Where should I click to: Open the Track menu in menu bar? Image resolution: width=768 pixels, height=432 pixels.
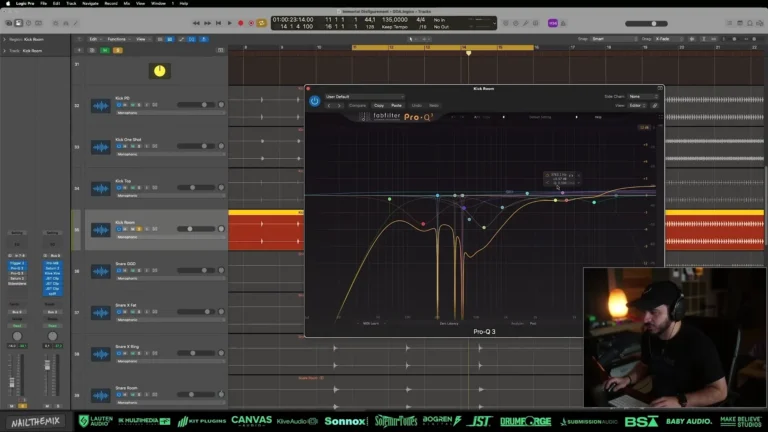coord(71,3)
